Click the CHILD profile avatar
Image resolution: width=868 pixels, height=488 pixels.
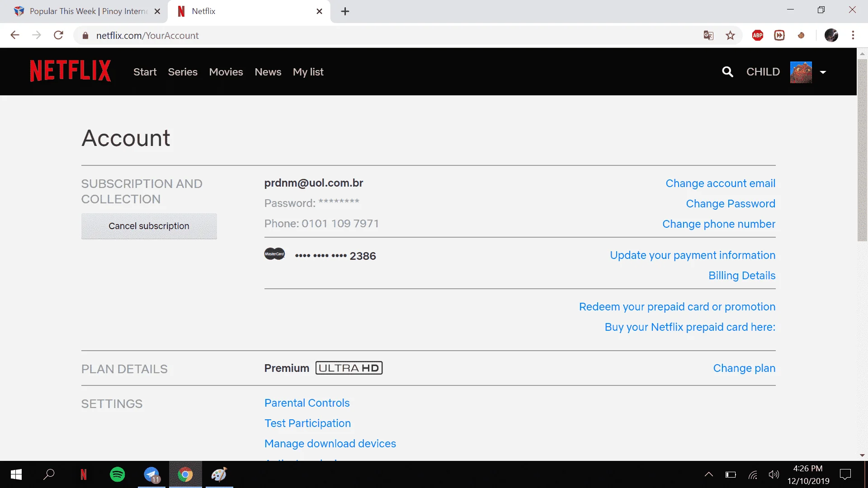tap(801, 72)
